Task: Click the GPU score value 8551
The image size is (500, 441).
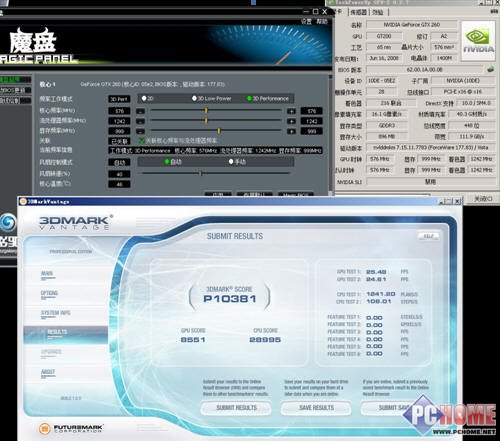Action: tap(193, 340)
